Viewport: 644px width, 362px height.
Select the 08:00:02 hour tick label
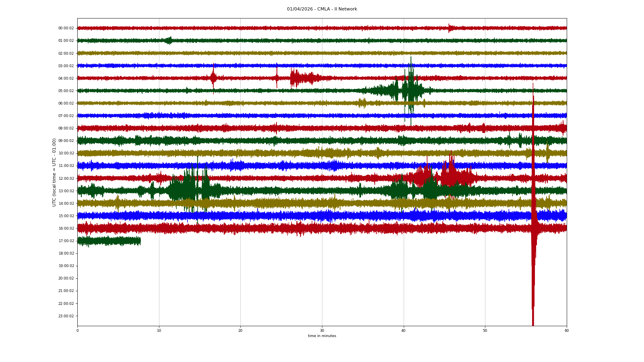click(x=66, y=128)
